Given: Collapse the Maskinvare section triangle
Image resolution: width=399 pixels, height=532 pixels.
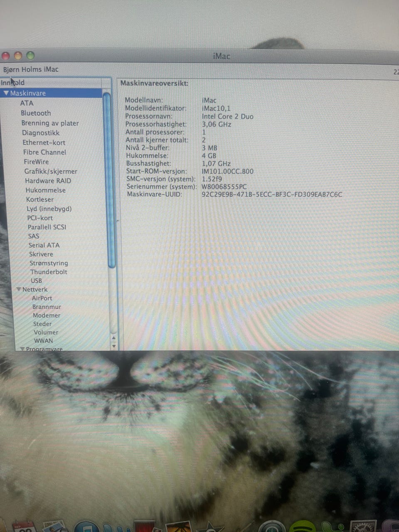Looking at the screenshot, I should (6, 93).
